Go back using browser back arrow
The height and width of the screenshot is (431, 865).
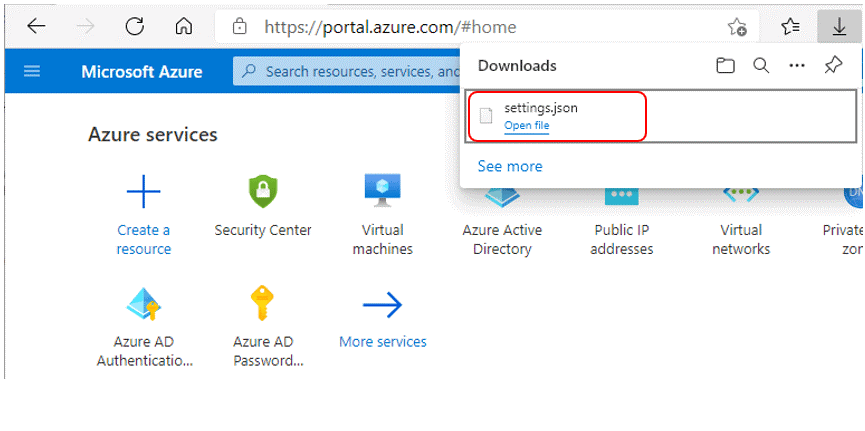pos(36,26)
